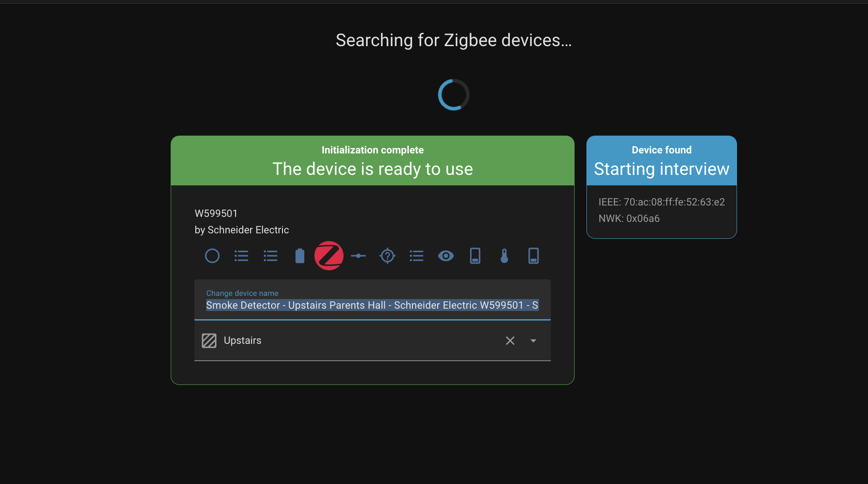Click the phone icon after the thermometer
Image resolution: width=868 pixels, height=484 pixels.
(533, 256)
